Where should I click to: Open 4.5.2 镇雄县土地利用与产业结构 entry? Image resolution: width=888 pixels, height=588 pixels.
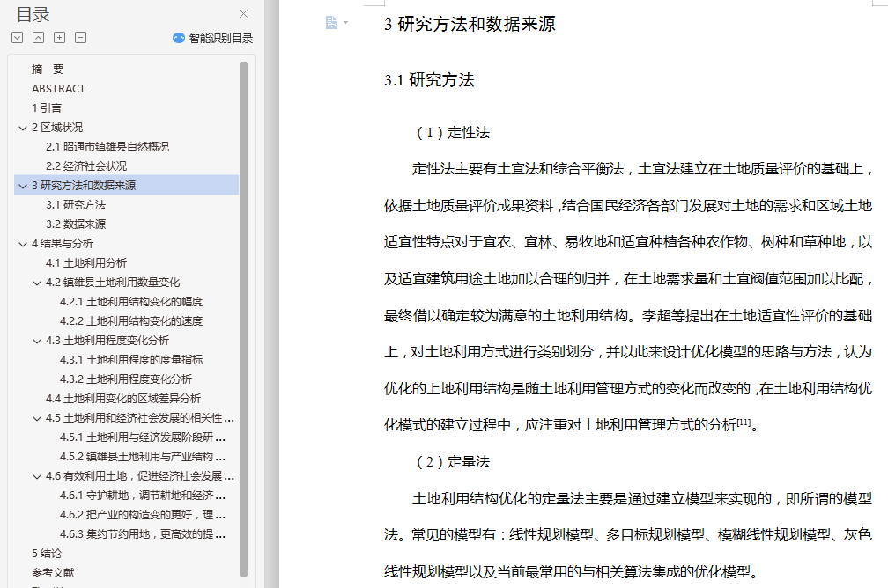coord(143,456)
